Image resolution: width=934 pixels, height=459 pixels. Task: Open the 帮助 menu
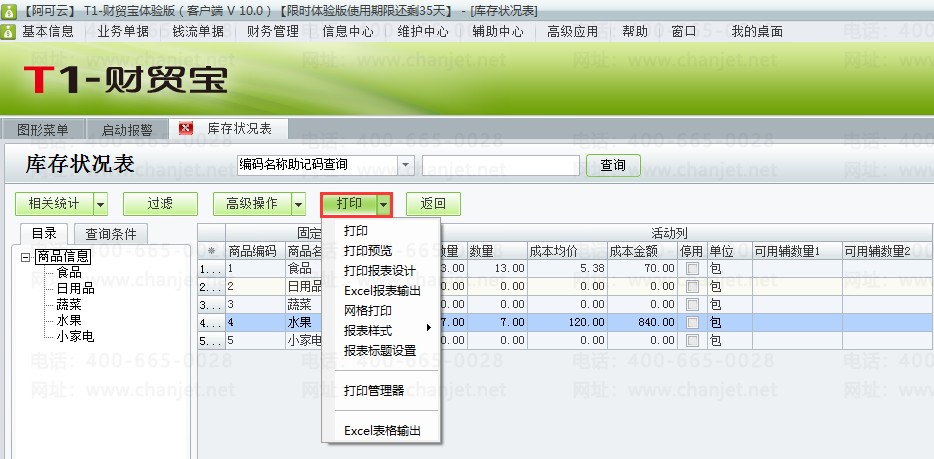click(x=636, y=32)
